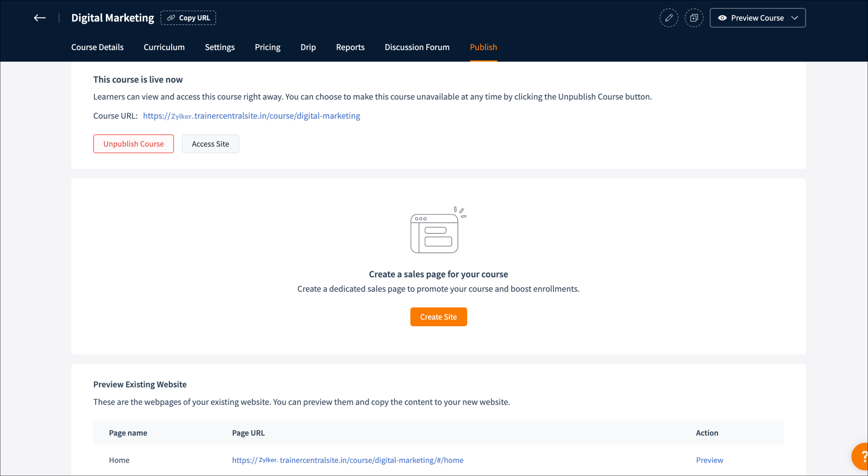Click the link icon in Copy URL
Screen dimensions: 868x476
point(171,18)
